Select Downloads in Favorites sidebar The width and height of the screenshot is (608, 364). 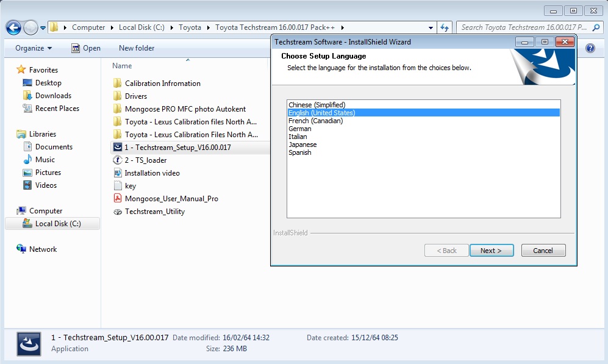point(53,96)
